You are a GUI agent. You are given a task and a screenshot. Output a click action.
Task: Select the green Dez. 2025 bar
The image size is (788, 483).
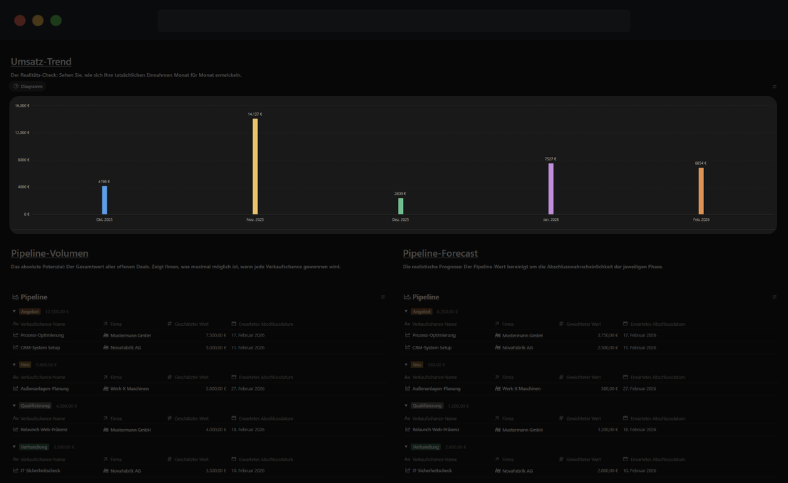(x=401, y=206)
